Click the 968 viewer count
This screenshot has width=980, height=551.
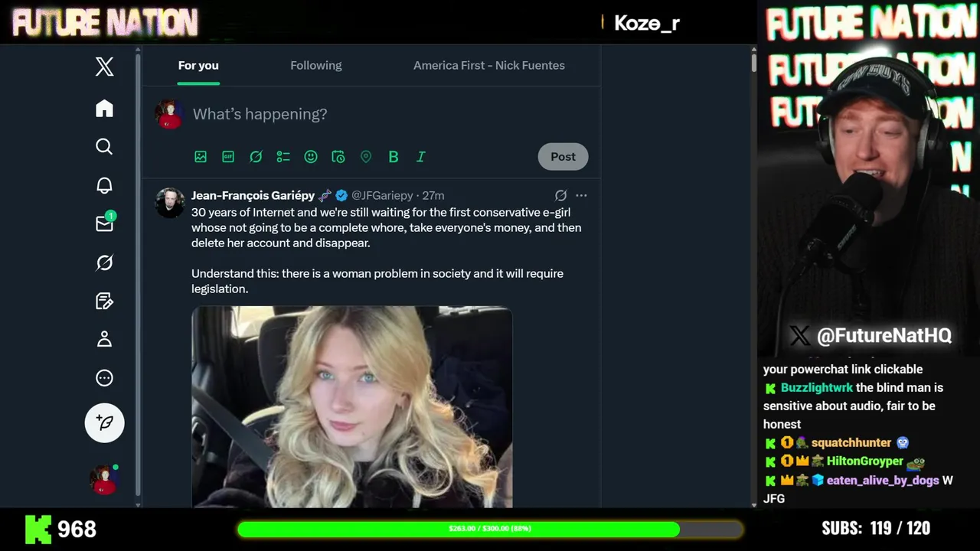click(x=77, y=530)
